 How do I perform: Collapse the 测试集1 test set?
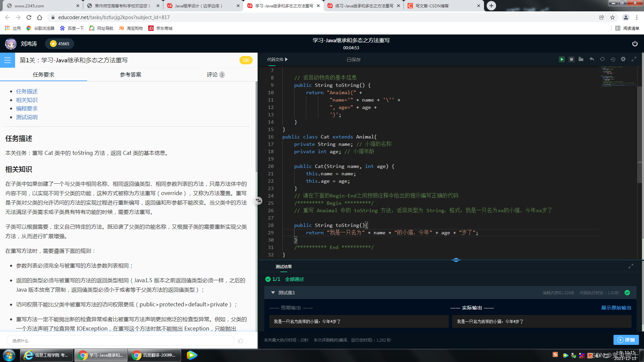coord(273,293)
